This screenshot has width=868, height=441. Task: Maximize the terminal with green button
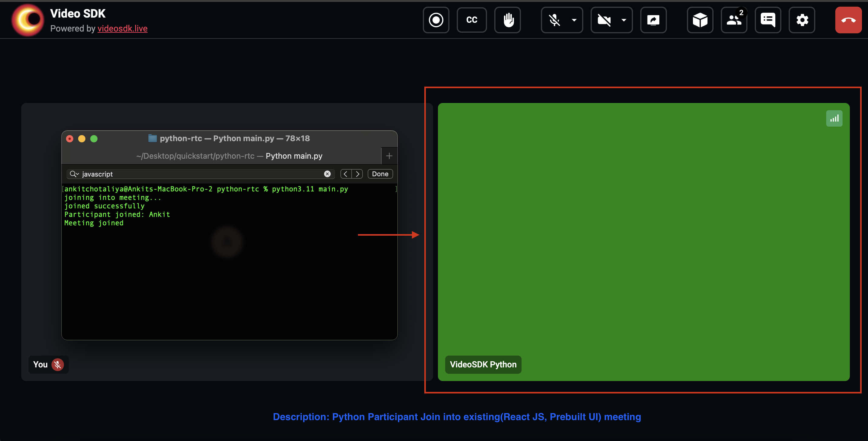(x=94, y=139)
